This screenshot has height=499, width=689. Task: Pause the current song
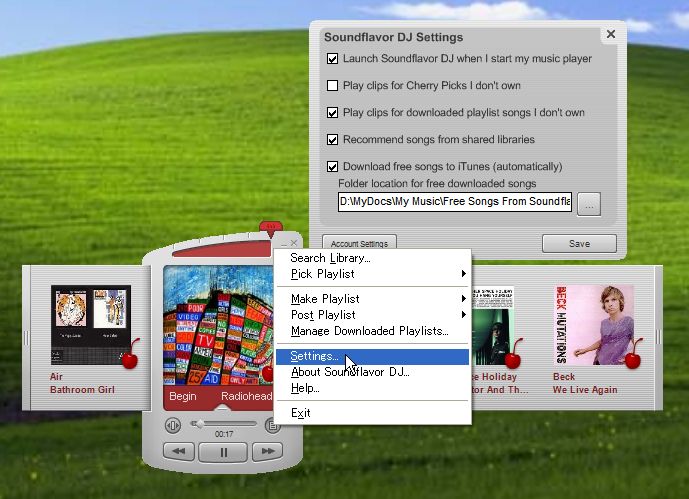(x=223, y=452)
